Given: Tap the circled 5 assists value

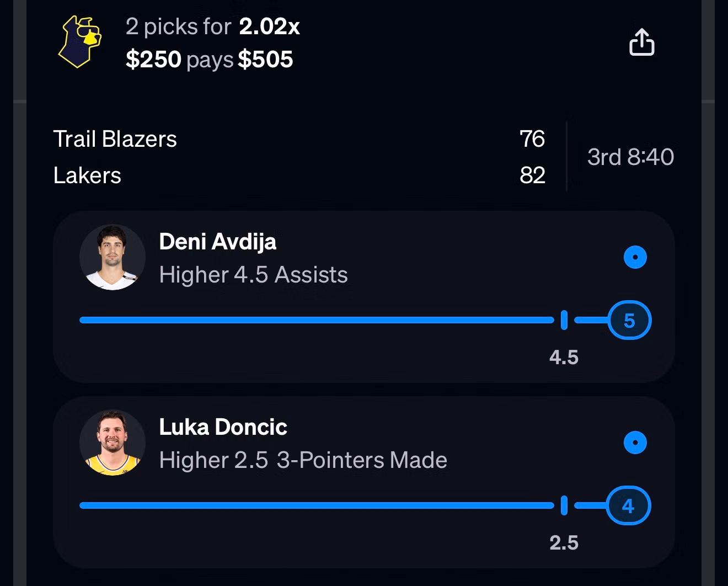Looking at the screenshot, I should pyautogui.click(x=629, y=320).
